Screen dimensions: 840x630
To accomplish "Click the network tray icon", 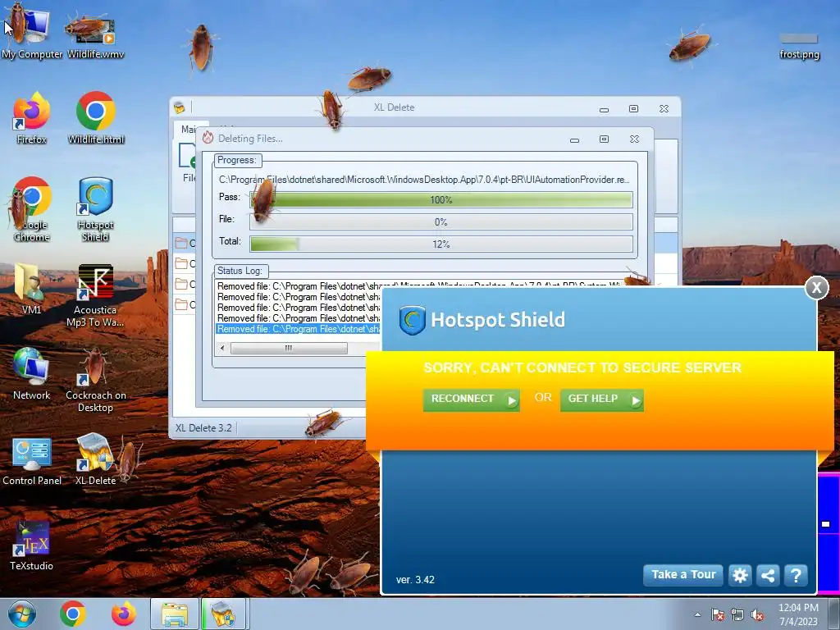I will click(x=737, y=614).
